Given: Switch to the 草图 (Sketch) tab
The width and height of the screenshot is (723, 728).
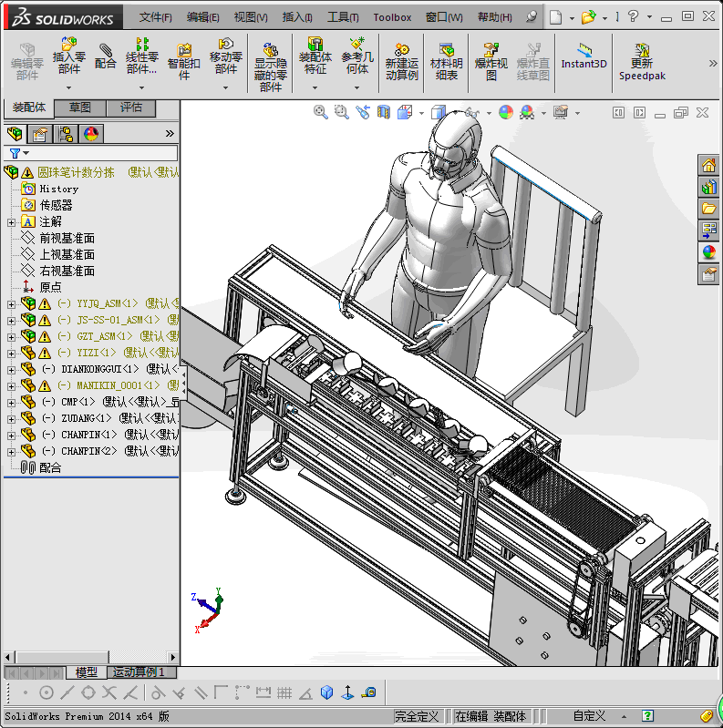Looking at the screenshot, I should click(80, 108).
